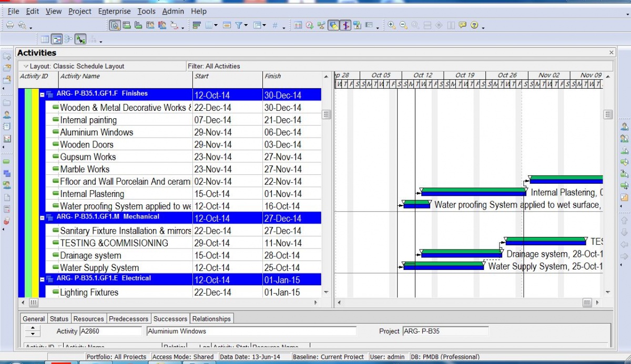Click the Activity ID field showing A2860
631x364 pixels.
110,331
